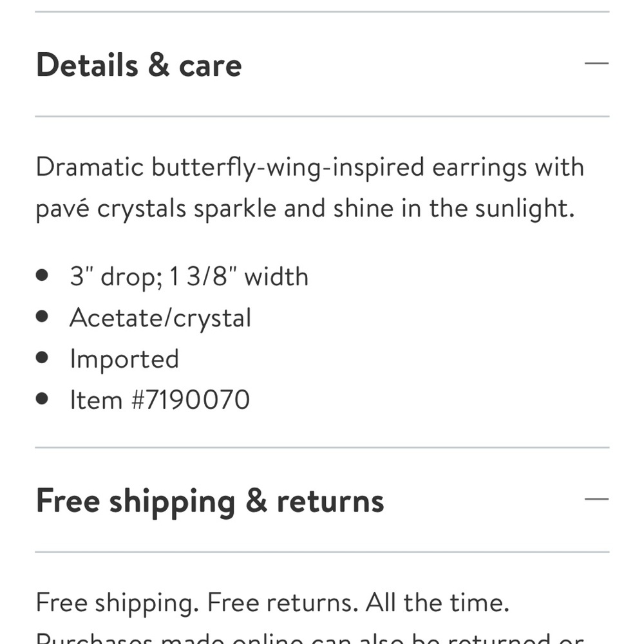This screenshot has width=644, height=644.
Task: Click the 3" drop measurement text
Action: point(116,277)
